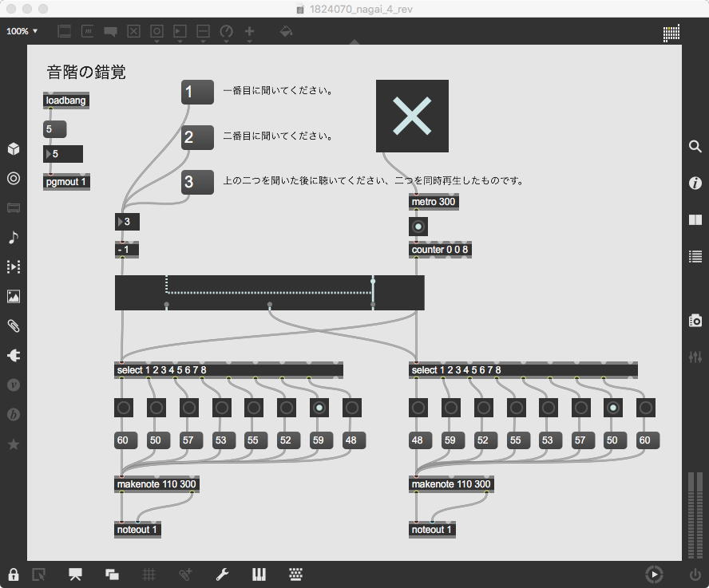Add a dial object from top toolbar

[226, 31]
